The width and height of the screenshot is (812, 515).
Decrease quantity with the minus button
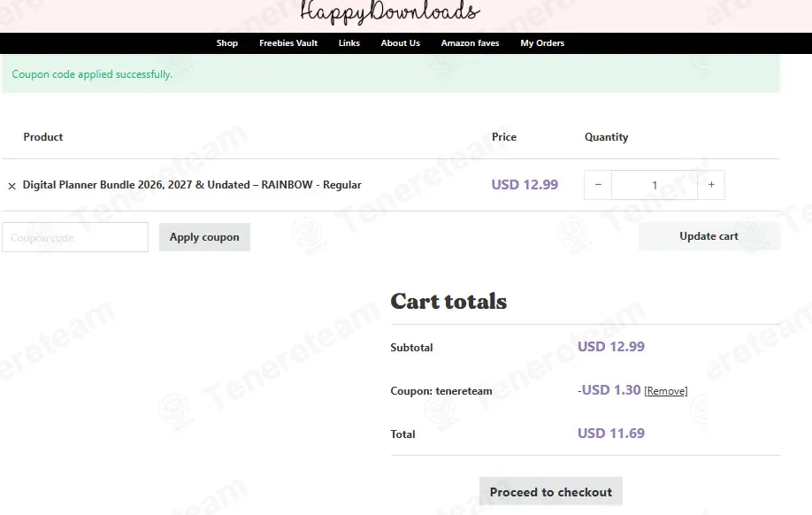pos(598,185)
